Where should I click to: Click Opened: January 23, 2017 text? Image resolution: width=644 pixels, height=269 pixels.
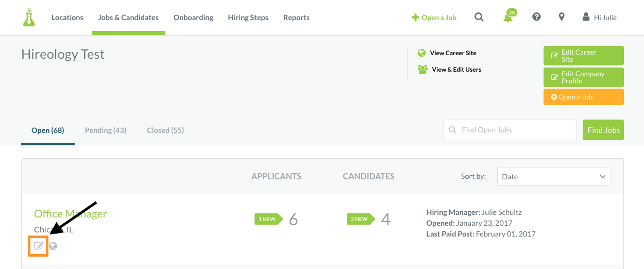[469, 223]
